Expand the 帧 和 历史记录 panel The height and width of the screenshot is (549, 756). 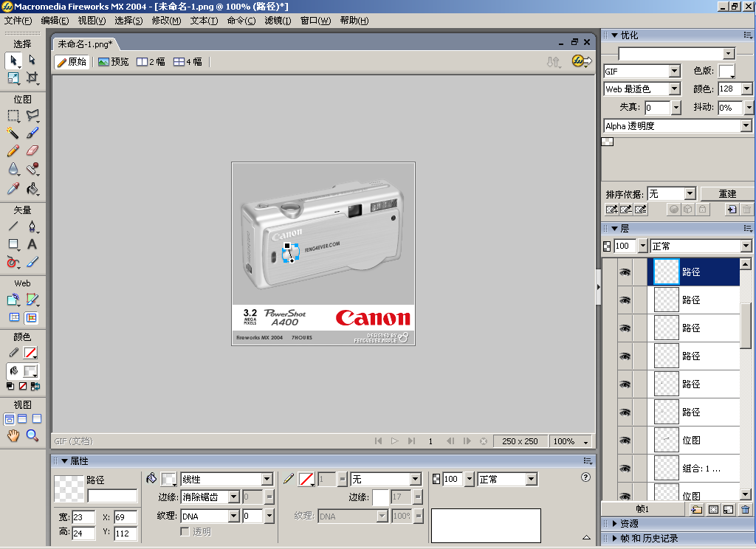tap(615, 539)
